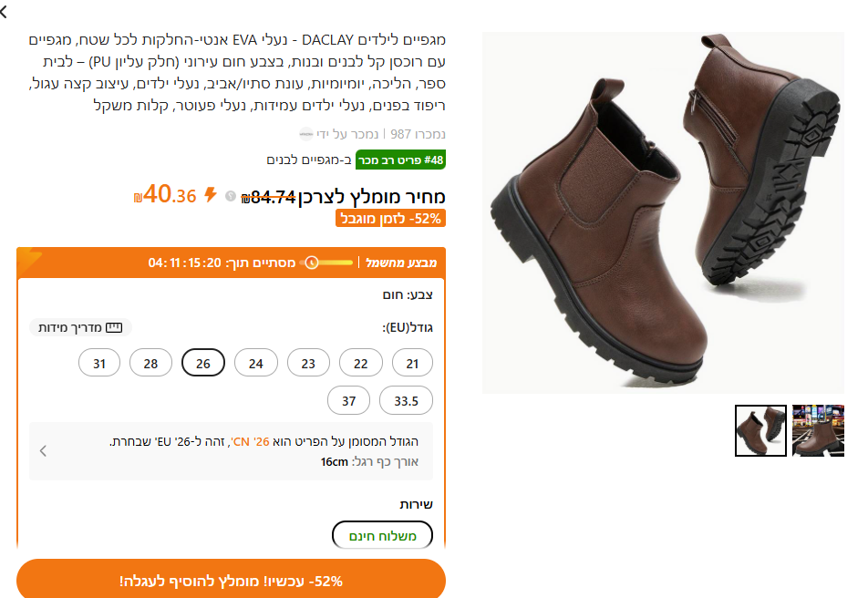868x598 pixels.
Task: Click the orange lightning bolt icon
Action: click(x=211, y=195)
